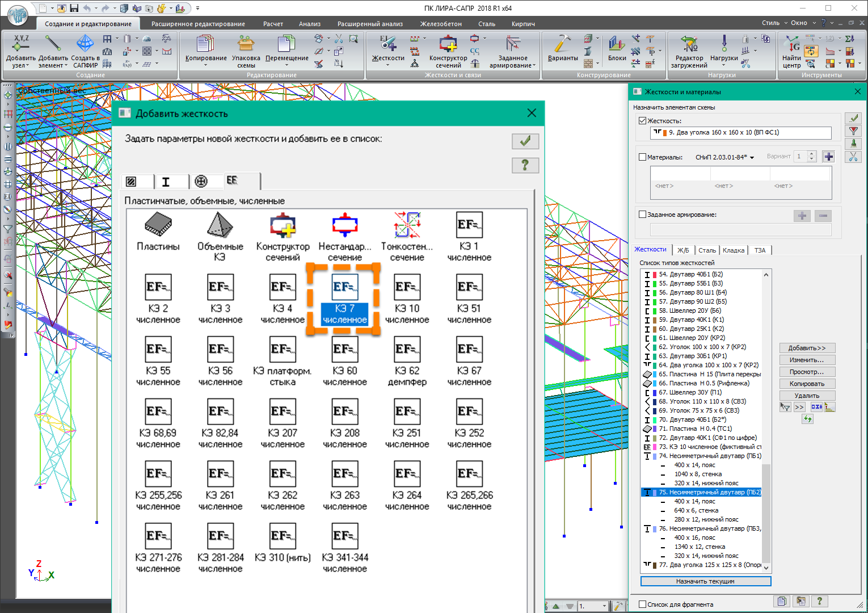Enable the Материалы checkbox

(x=643, y=157)
